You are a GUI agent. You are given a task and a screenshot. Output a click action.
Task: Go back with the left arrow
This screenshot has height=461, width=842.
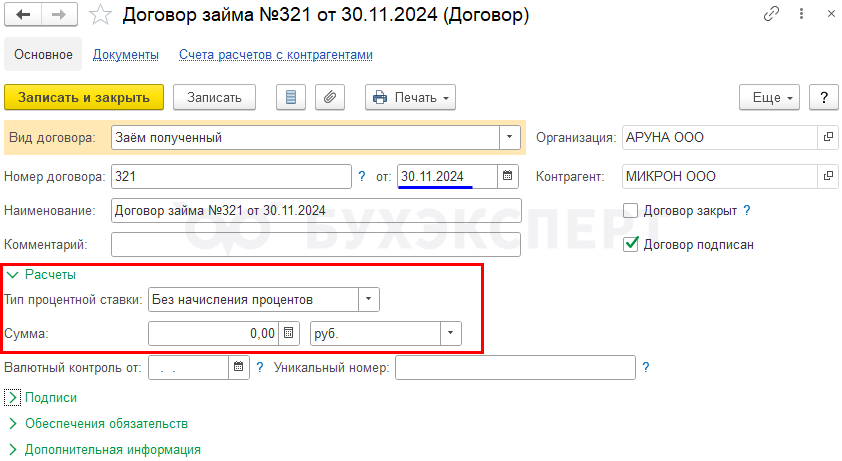(x=23, y=15)
